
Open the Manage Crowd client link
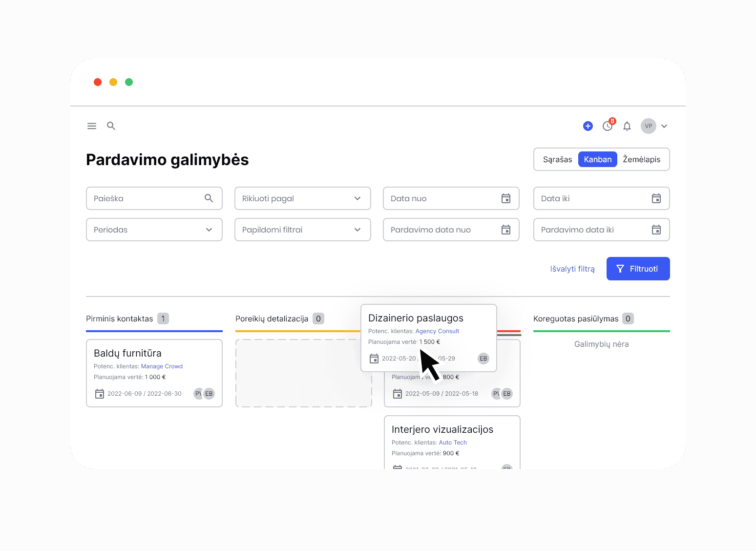tap(162, 366)
